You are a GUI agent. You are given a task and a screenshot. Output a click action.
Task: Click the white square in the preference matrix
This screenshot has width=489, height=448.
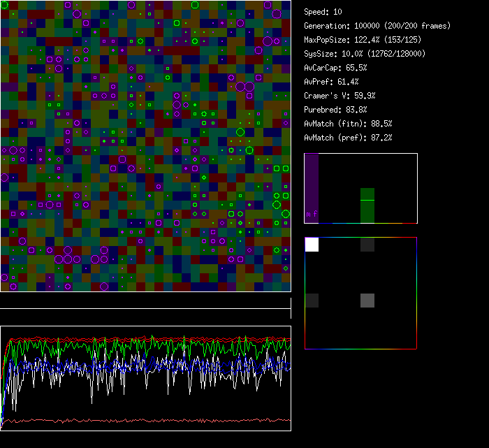[312, 244]
